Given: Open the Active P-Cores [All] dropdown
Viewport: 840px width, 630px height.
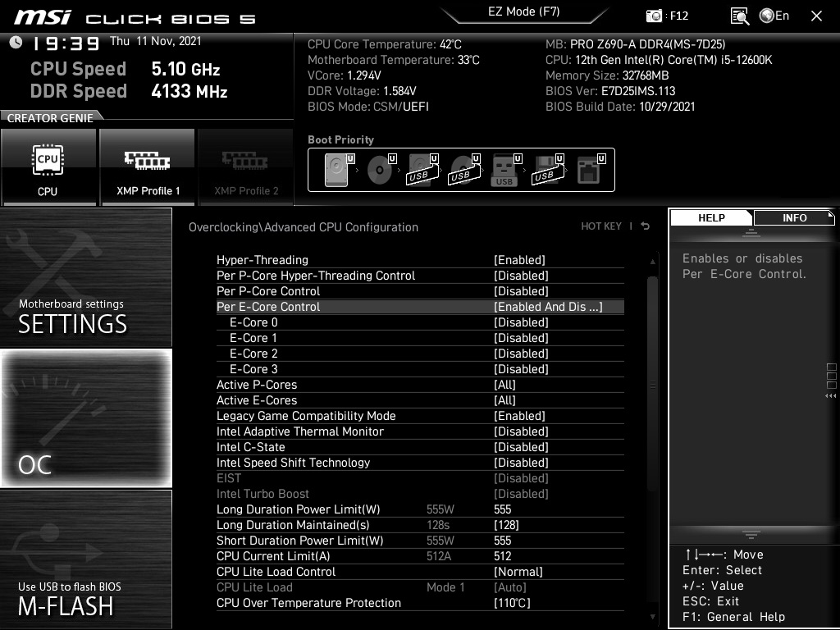Looking at the screenshot, I should [x=504, y=385].
